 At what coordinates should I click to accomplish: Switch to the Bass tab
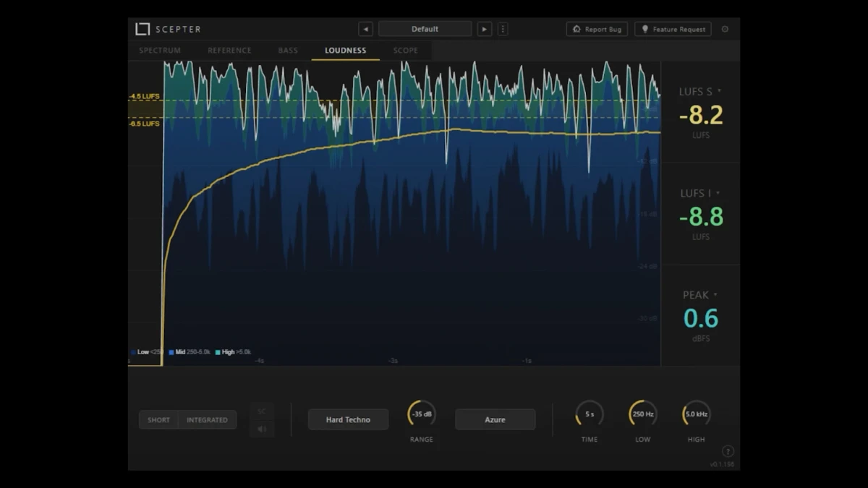[x=288, y=51]
